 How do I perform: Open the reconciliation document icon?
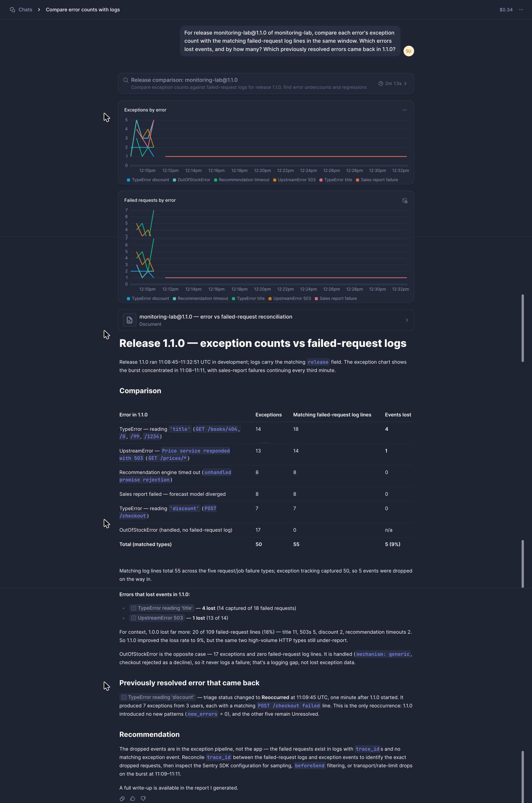tap(130, 320)
